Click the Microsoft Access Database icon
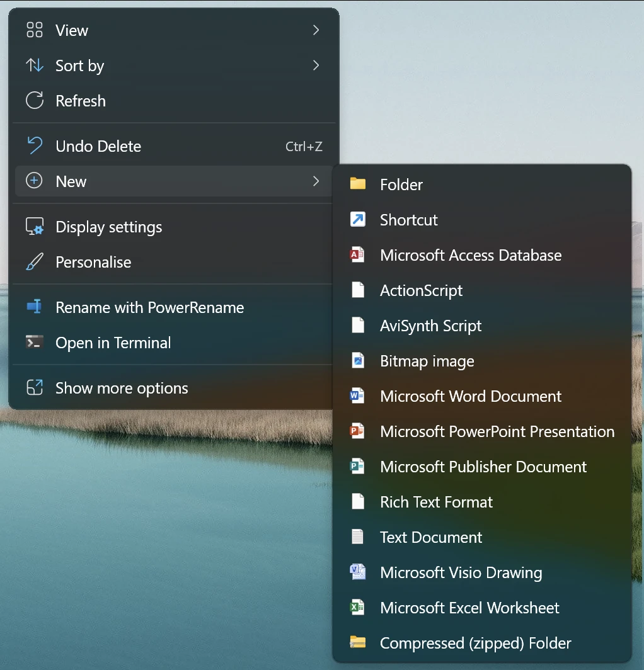The height and width of the screenshot is (670, 644). pos(357,255)
